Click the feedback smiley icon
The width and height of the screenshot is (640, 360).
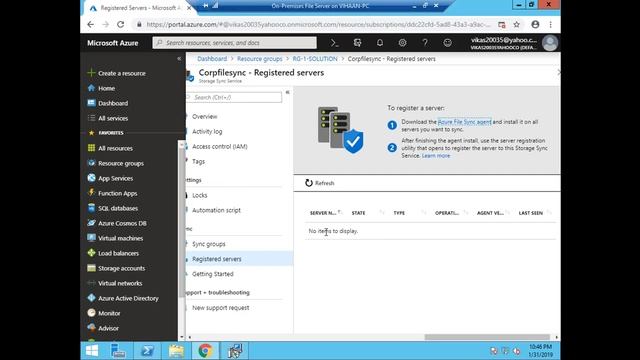click(448, 43)
